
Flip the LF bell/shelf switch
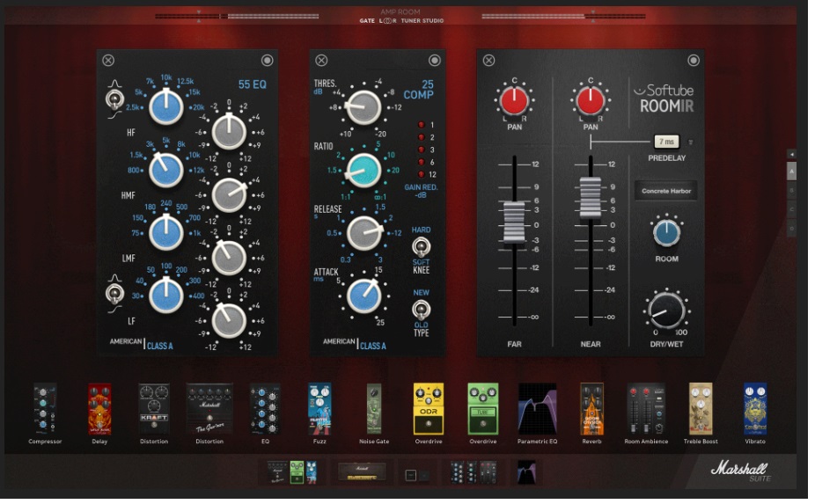[114, 294]
